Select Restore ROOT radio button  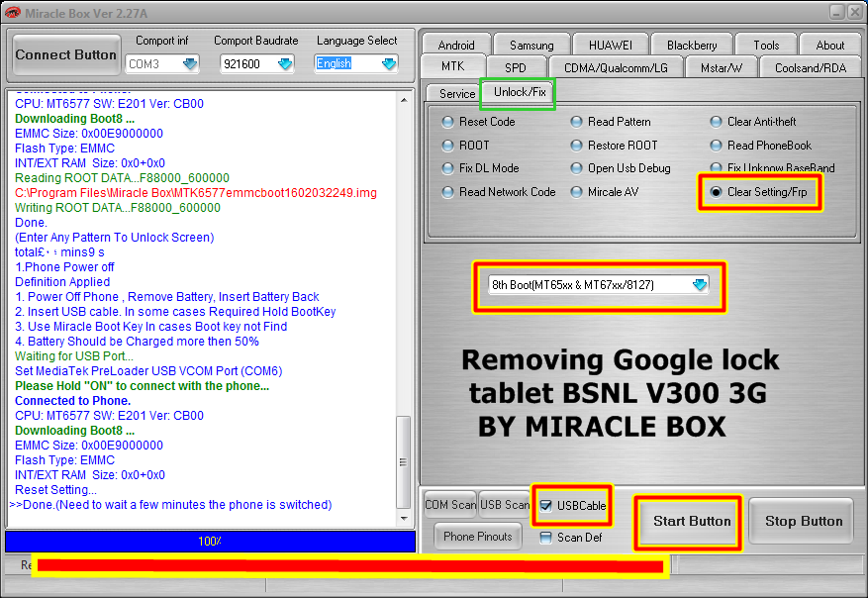576,146
